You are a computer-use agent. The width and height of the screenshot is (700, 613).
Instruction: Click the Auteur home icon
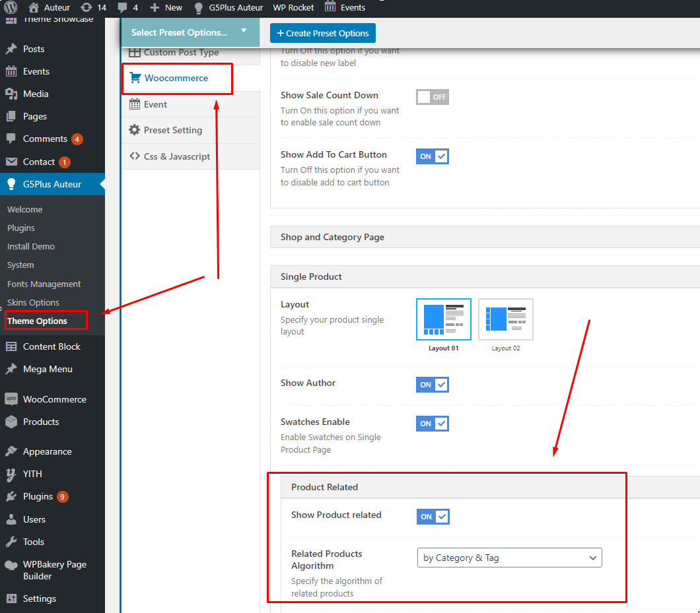click(33, 7)
